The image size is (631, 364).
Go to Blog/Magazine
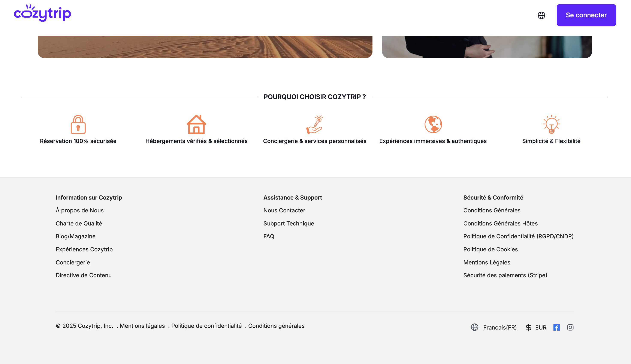75,236
